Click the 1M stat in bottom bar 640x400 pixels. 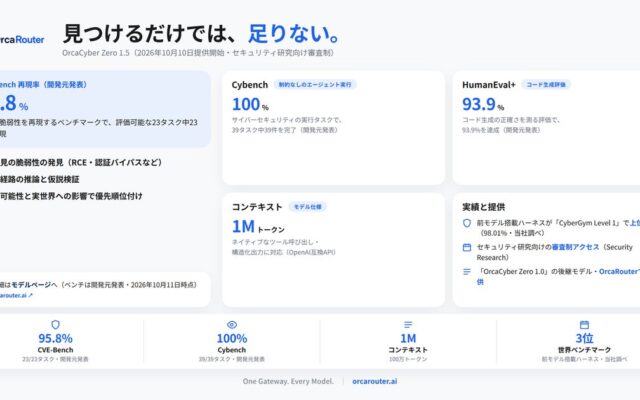[x=408, y=338]
